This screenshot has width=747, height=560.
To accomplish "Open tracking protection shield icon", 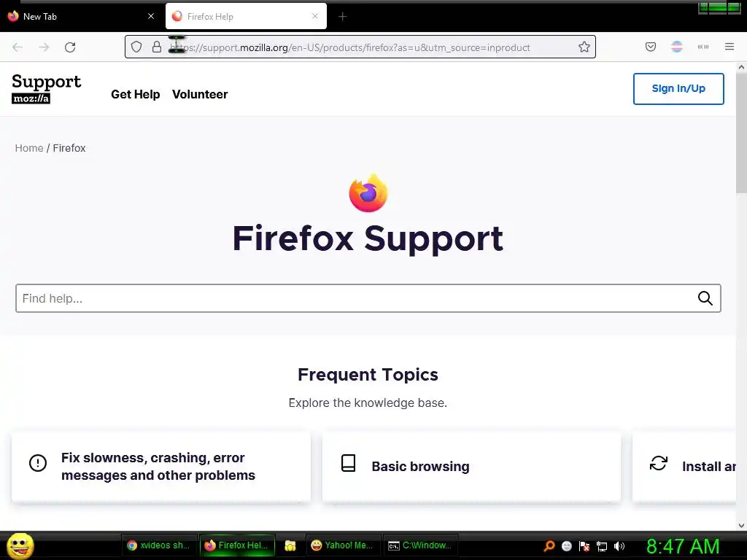I will [x=136, y=47].
